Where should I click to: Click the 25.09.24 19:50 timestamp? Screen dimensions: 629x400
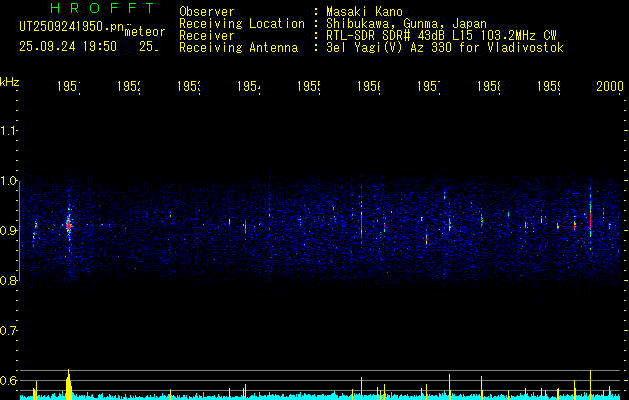[67, 46]
